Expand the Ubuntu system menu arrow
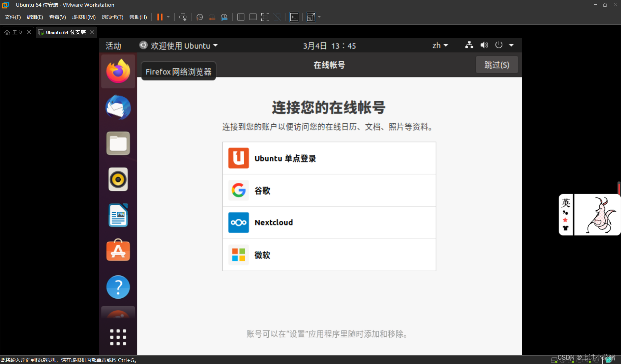 (x=511, y=45)
